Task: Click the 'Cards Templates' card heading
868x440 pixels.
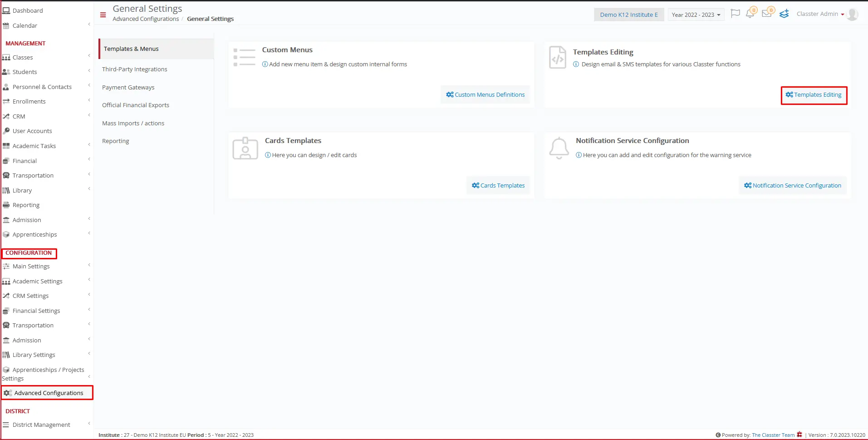Action: point(293,141)
